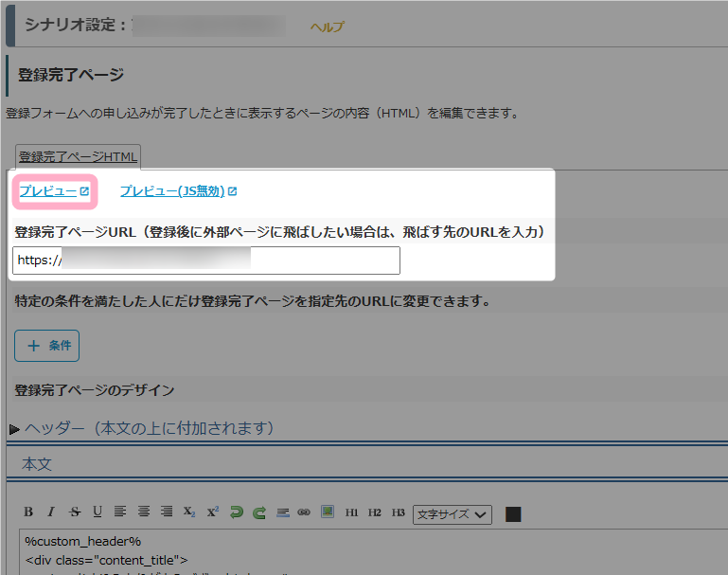Open the プレビュー(JS無効) link
728x575 pixels.
[179, 191]
